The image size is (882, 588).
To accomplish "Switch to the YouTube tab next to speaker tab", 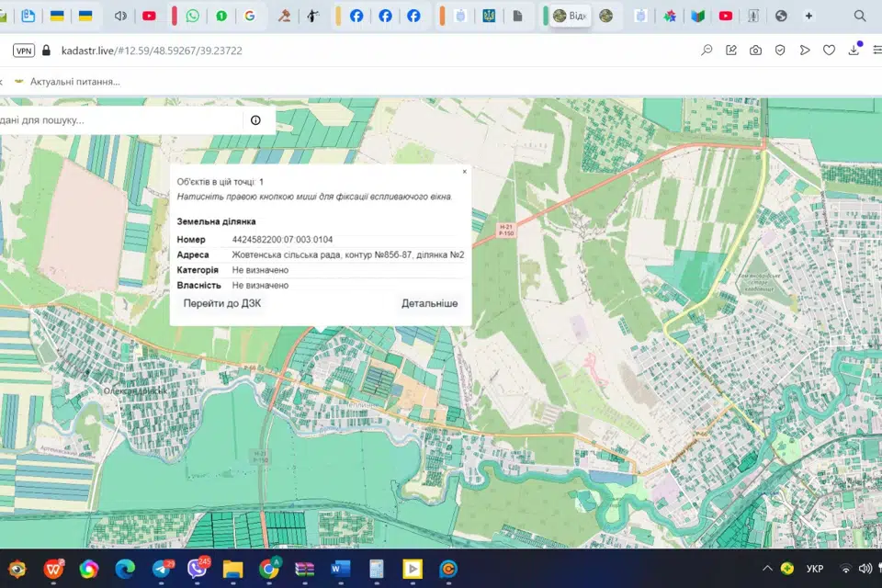I will [x=149, y=16].
